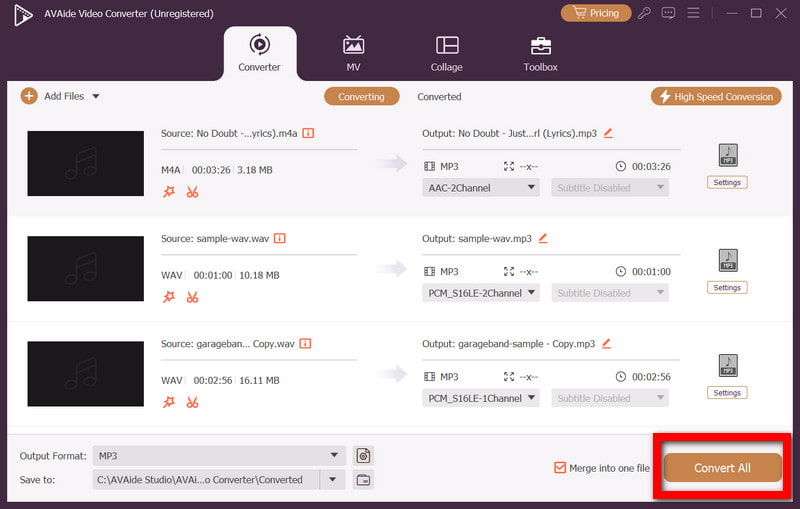Click the AVAide app logo

click(23, 15)
